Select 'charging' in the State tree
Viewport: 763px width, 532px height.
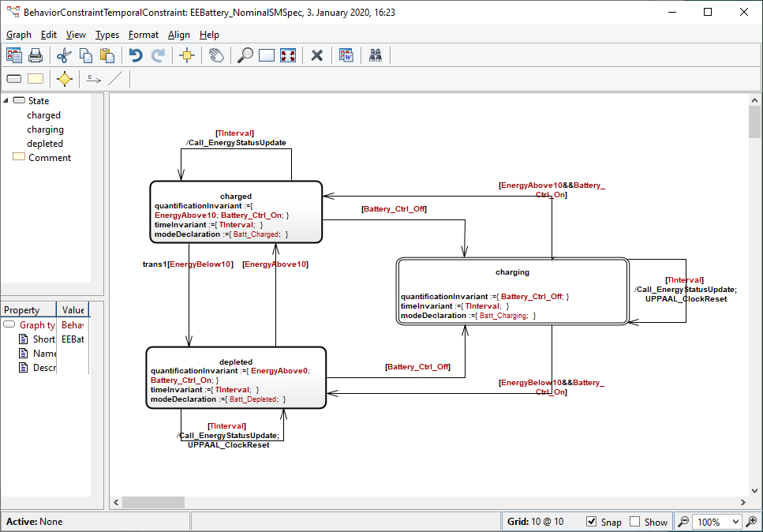point(45,129)
